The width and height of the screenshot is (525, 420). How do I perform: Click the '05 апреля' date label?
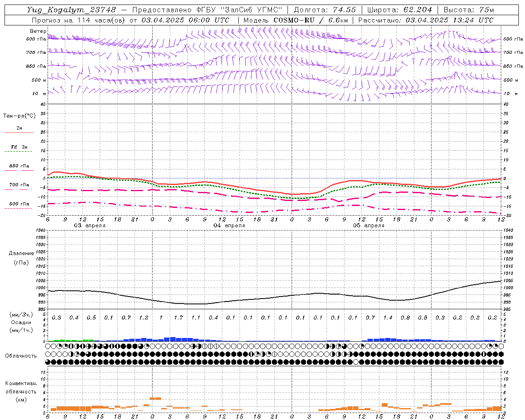point(368,226)
